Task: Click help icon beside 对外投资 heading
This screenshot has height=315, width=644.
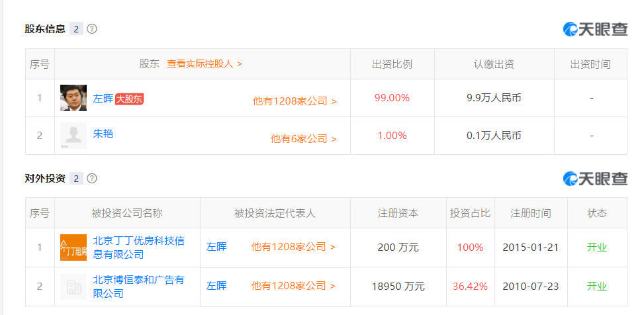Action: (92, 179)
